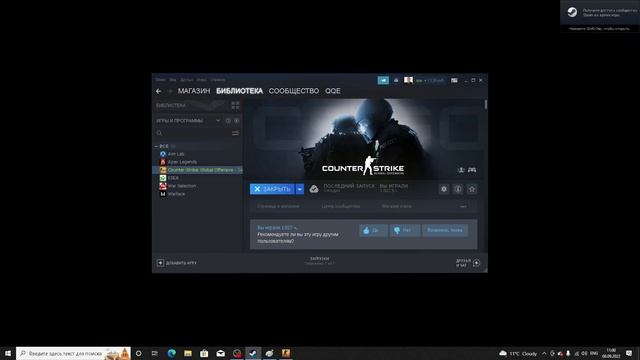The image size is (640, 360).
Task: Open the Игры menu
Action: (x=202, y=80)
